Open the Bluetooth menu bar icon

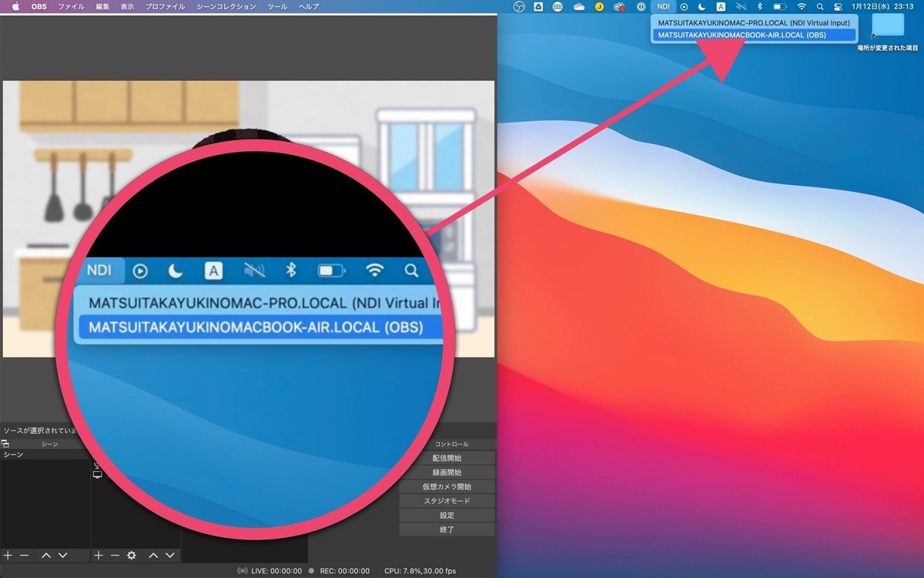pyautogui.click(x=759, y=6)
